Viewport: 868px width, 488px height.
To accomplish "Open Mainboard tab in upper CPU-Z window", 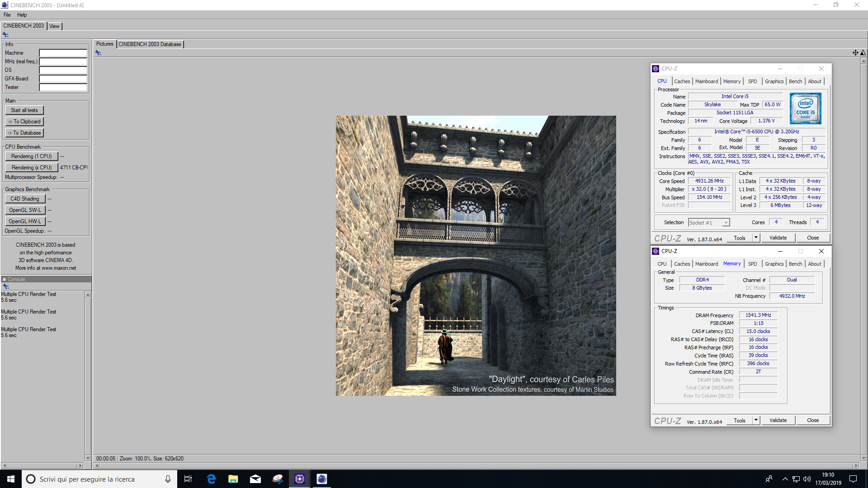I will click(x=707, y=81).
